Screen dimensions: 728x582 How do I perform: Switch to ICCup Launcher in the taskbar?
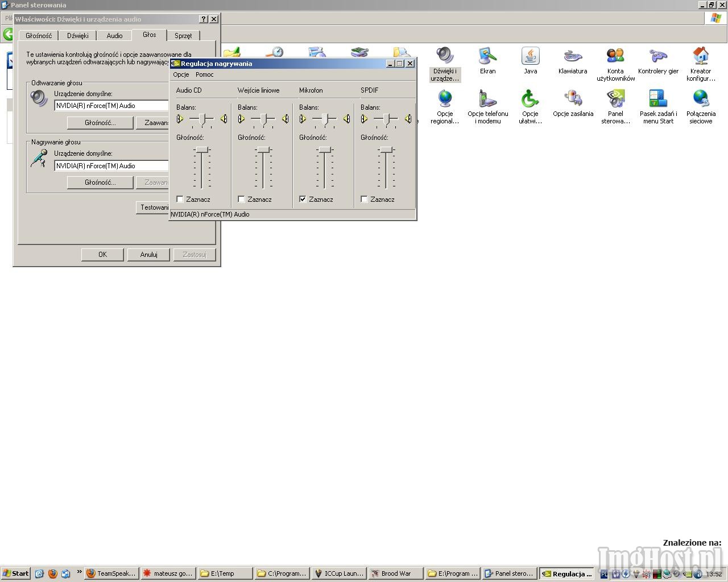click(339, 573)
